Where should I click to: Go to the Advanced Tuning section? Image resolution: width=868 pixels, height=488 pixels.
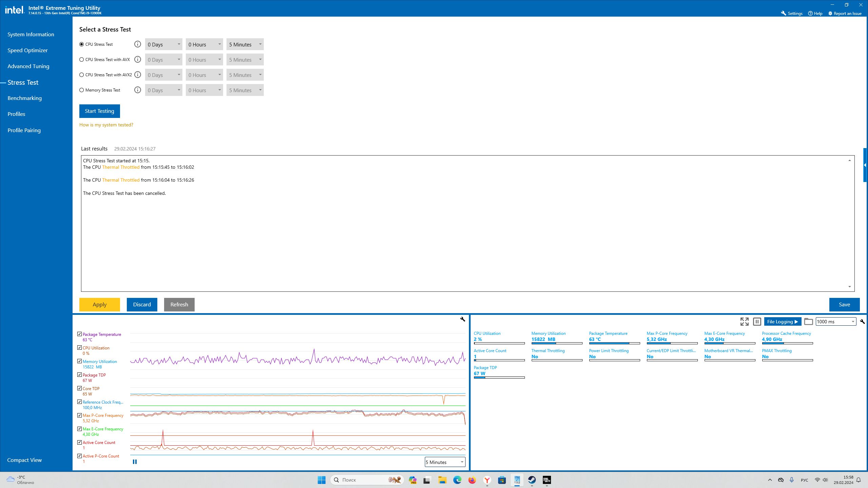28,66
